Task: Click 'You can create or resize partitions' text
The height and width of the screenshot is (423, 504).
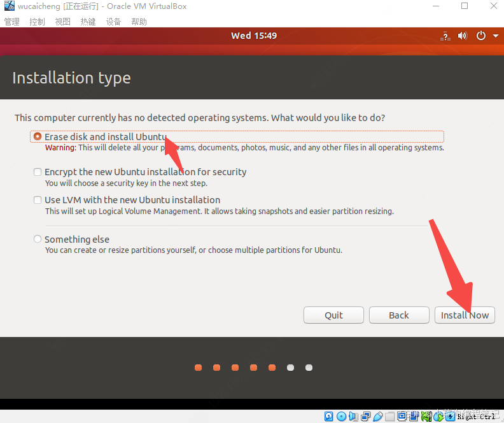Action: [x=193, y=250]
